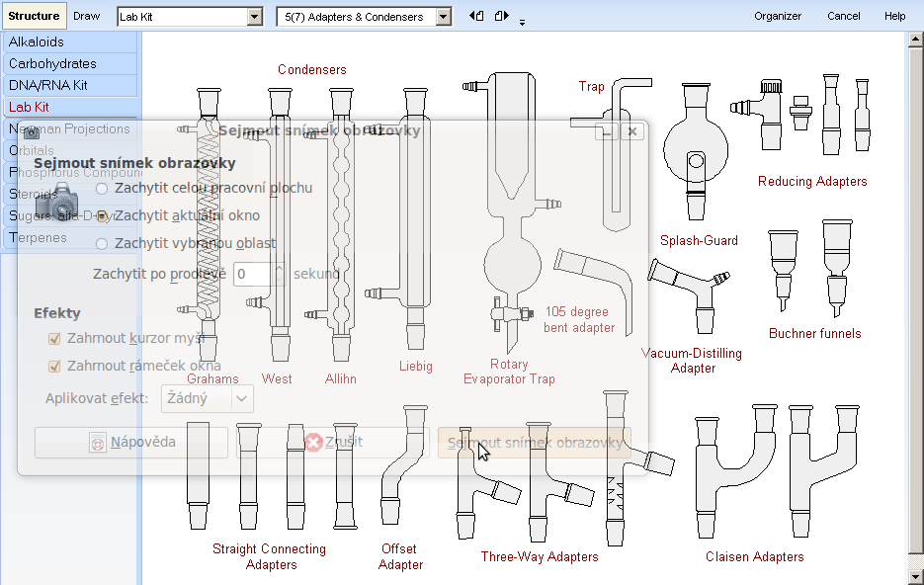Image resolution: width=924 pixels, height=585 pixels.
Task: Minimize the screenshot dialog
Action: (607, 131)
